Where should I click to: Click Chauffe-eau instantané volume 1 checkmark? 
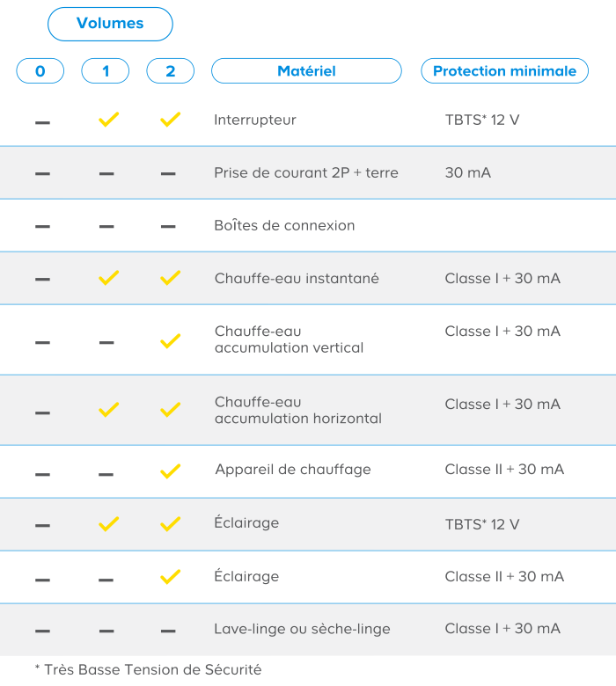point(108,278)
